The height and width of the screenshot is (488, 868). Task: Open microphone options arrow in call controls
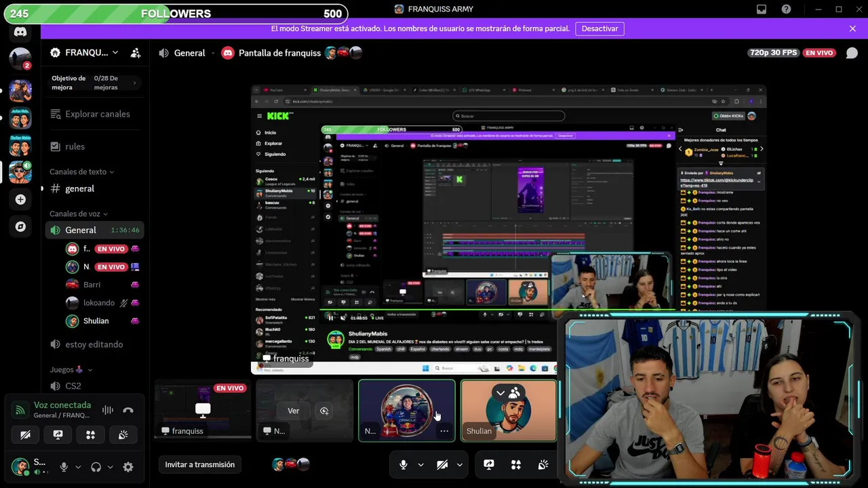[x=421, y=464]
